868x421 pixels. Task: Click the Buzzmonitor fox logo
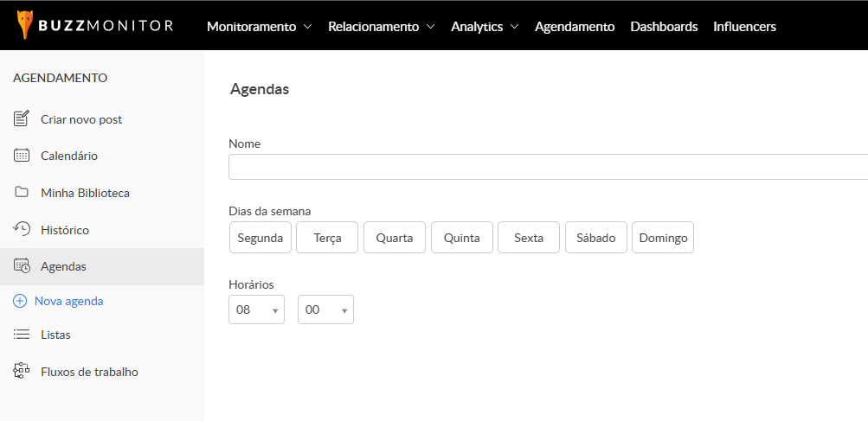pos(26,25)
